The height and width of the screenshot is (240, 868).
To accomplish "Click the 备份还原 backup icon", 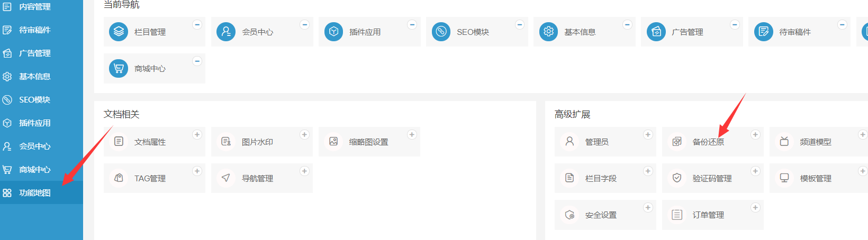I will tap(677, 142).
